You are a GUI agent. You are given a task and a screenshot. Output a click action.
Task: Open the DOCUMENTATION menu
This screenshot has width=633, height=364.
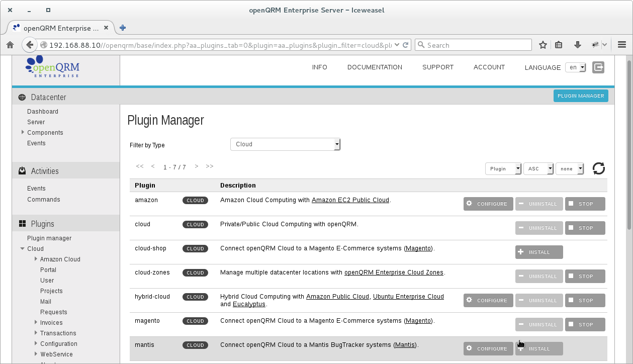click(x=375, y=67)
